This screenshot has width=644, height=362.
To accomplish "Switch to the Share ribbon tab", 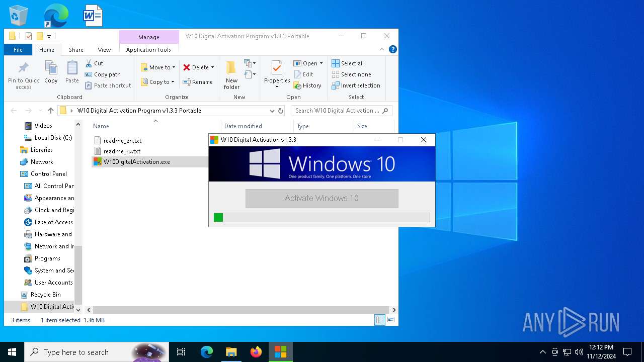I will tap(76, 50).
